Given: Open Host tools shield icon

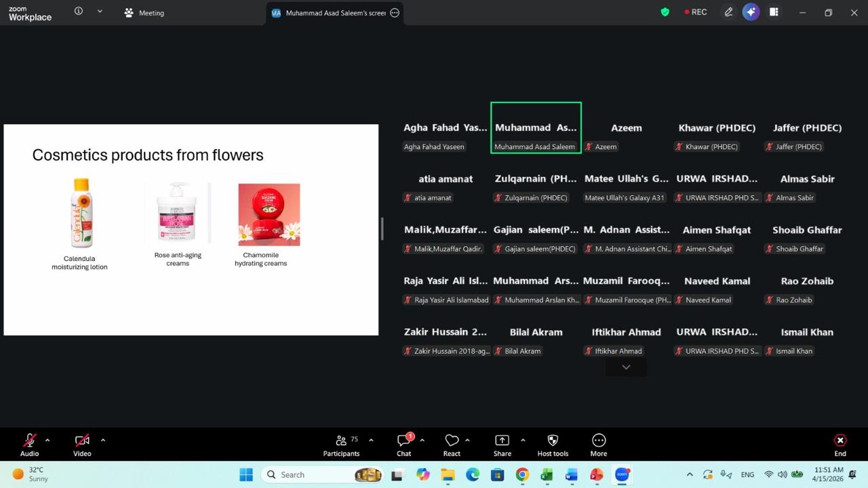Looking at the screenshot, I should point(553,445).
